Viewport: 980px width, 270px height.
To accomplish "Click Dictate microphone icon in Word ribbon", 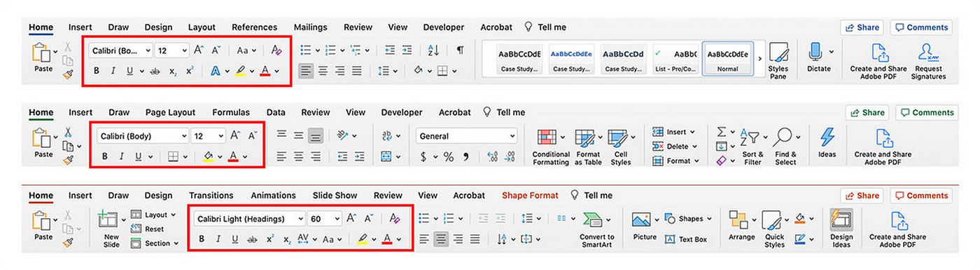I will (815, 53).
